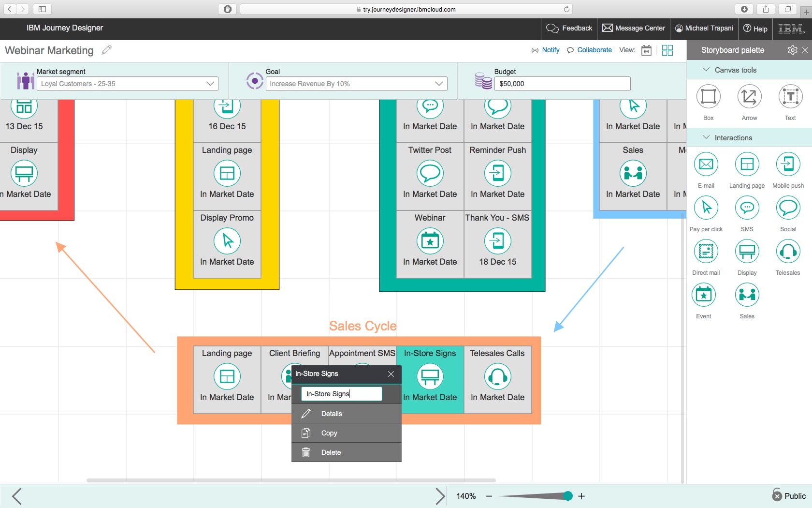
Task: Zoom in with the plus button
Action: click(581, 496)
